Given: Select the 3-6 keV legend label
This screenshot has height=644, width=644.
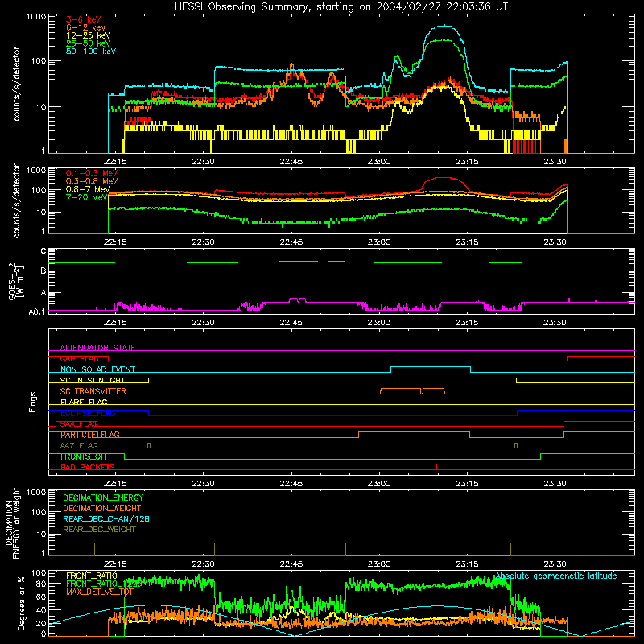Looking at the screenshot, I should (x=84, y=19).
